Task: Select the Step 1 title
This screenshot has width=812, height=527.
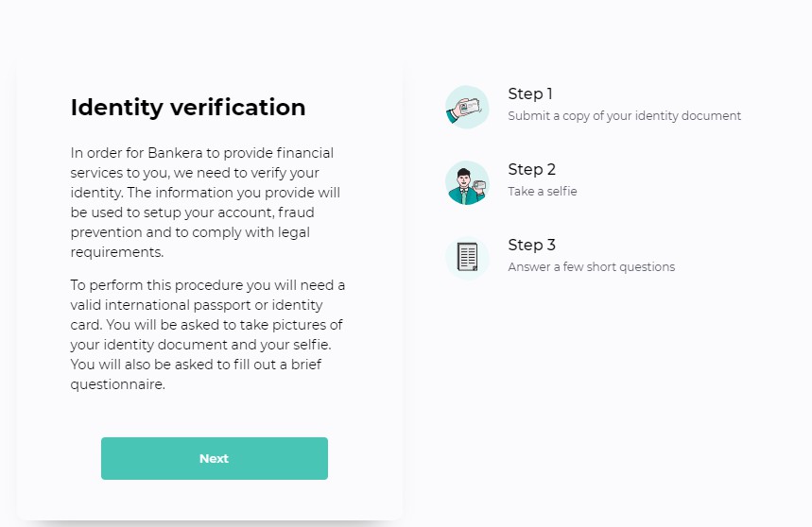Action: tap(530, 93)
